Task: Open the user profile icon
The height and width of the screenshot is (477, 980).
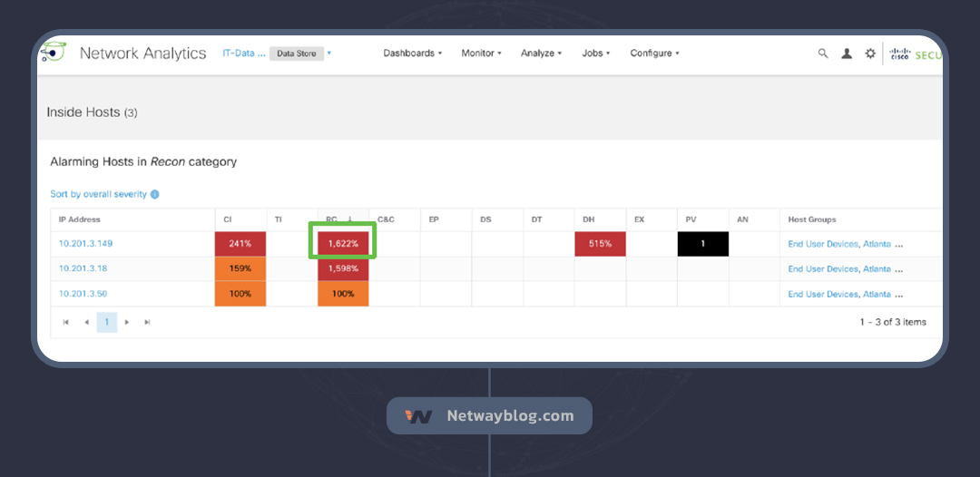Action: (x=847, y=54)
